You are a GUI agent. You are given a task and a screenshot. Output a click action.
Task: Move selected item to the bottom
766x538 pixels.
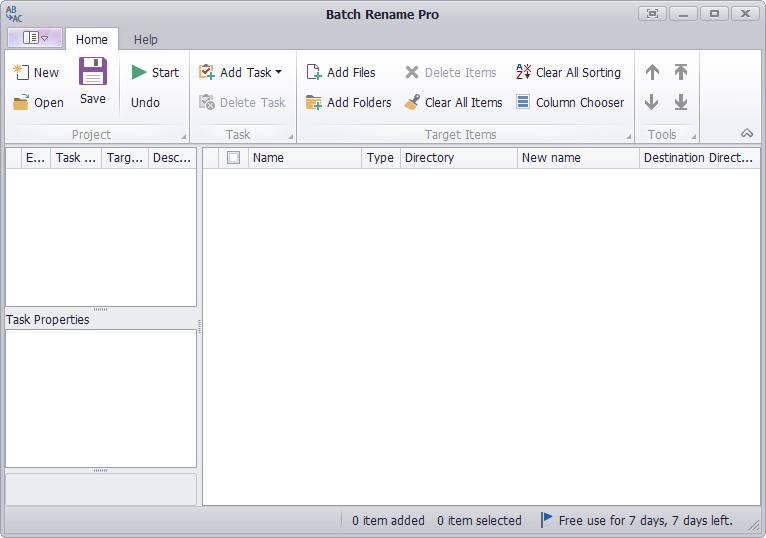[x=681, y=102]
